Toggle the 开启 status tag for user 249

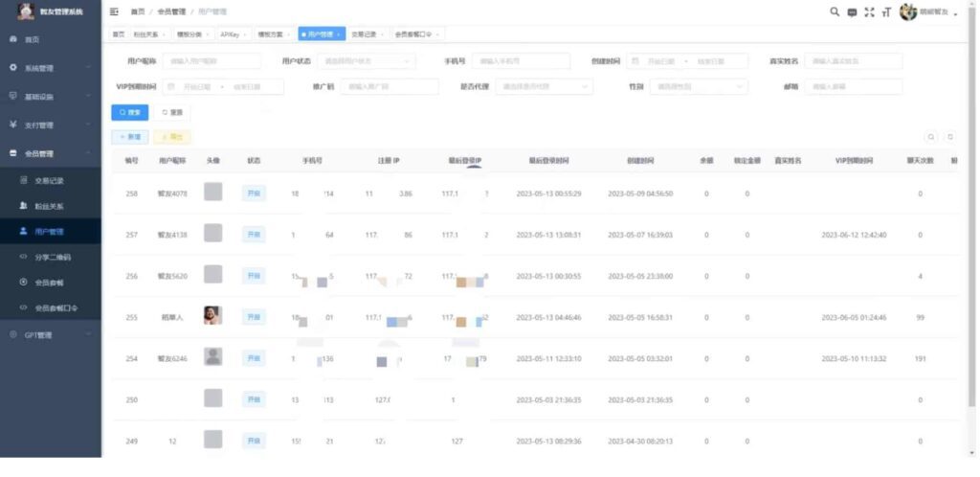pos(253,442)
